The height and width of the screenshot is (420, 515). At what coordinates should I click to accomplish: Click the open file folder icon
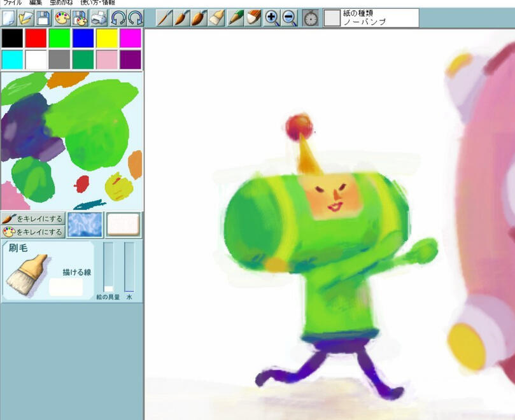[26, 18]
